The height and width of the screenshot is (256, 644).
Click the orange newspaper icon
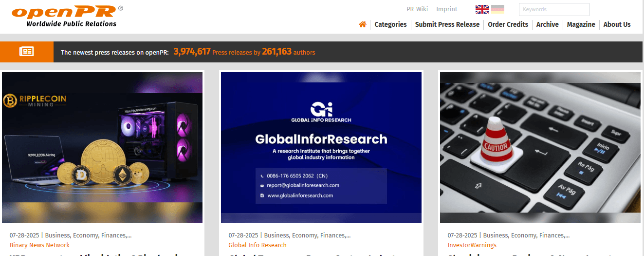[x=26, y=52]
